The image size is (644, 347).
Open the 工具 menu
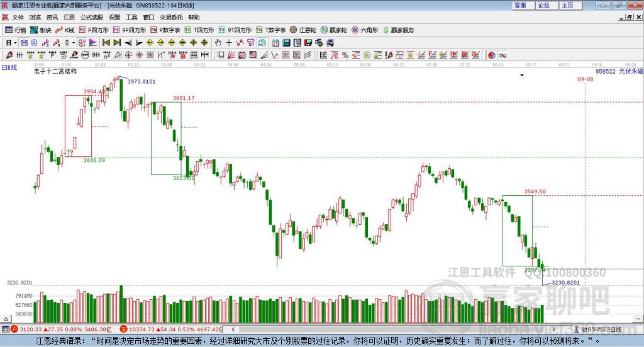click(131, 17)
